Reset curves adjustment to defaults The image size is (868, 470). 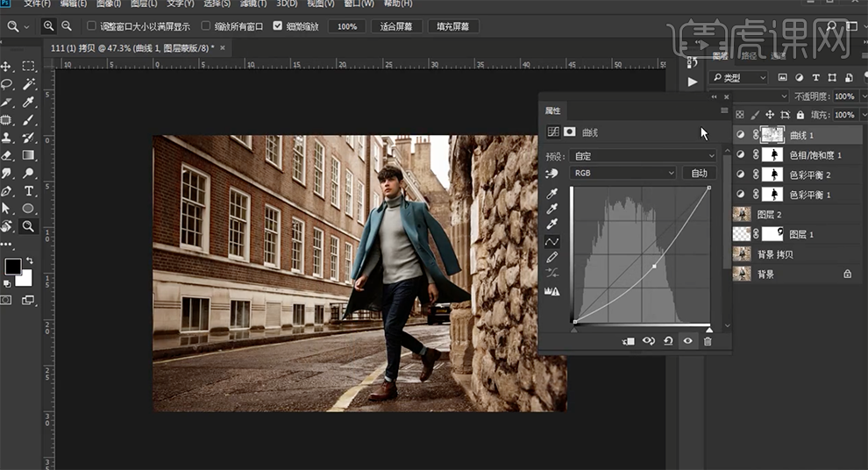pyautogui.click(x=668, y=341)
